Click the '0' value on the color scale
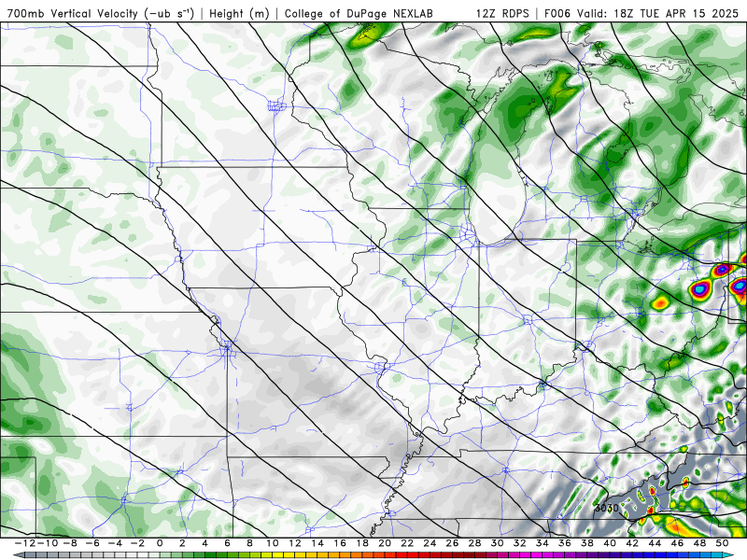 [x=160, y=543]
